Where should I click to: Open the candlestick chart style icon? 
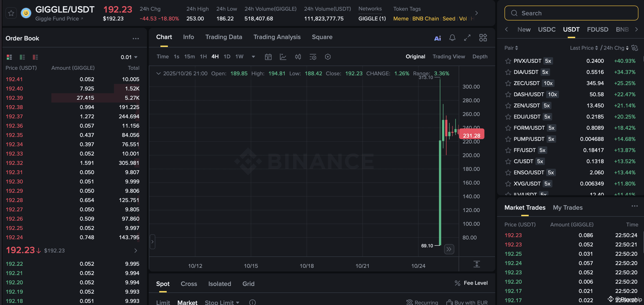[298, 57]
